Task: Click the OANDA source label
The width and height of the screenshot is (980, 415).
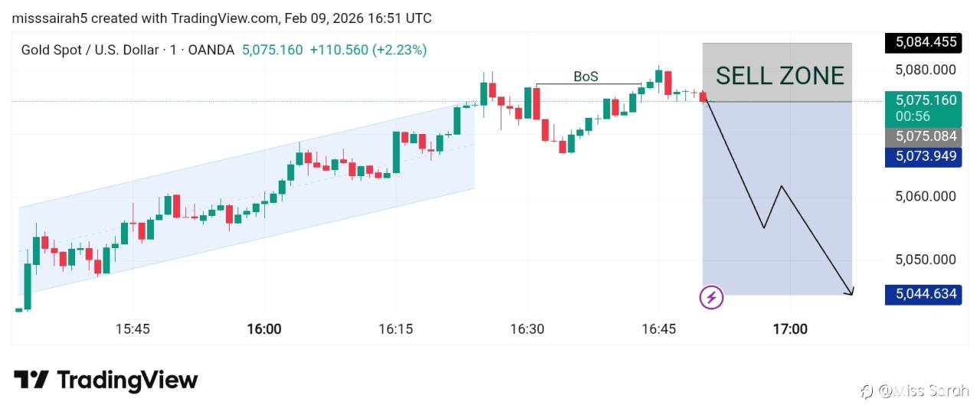Action: point(211,50)
